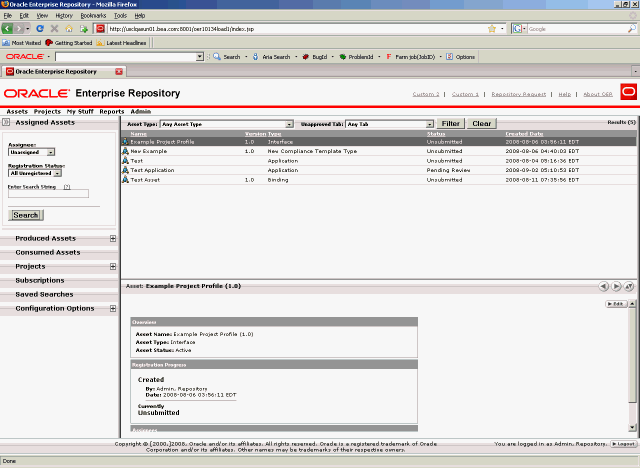This screenshot has height=468, width=640.
Task: Open the Assets menu
Action: pyautogui.click(x=17, y=111)
